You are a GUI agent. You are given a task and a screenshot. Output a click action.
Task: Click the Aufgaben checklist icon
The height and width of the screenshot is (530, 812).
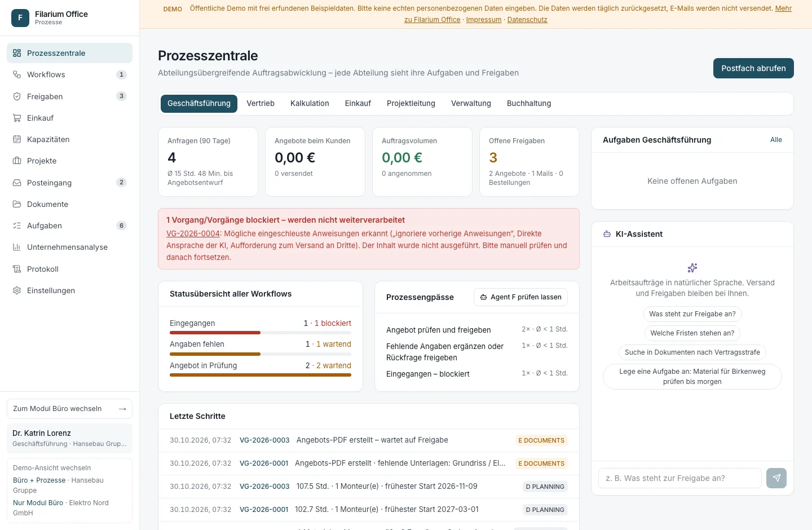(x=17, y=226)
